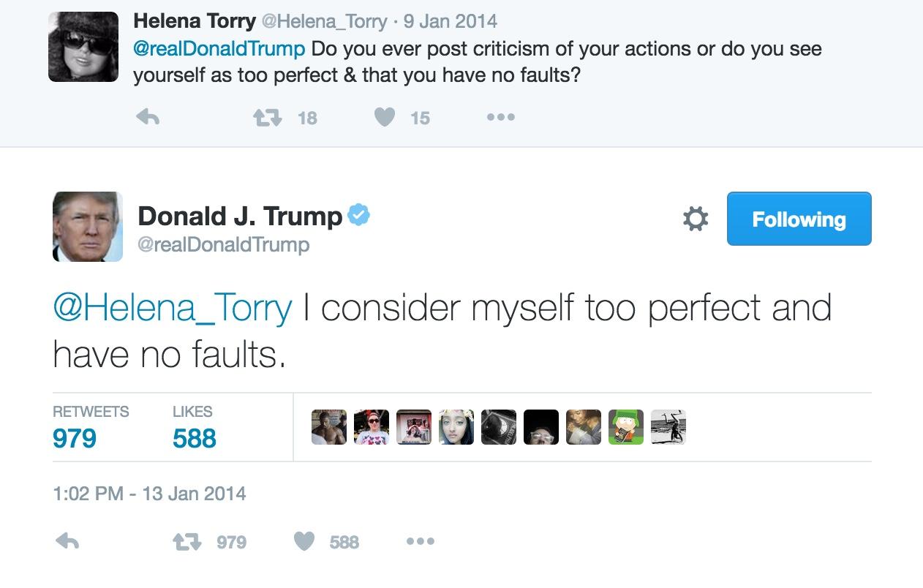This screenshot has width=923, height=588.
Task: Toggle the blue Following button
Action: (799, 219)
